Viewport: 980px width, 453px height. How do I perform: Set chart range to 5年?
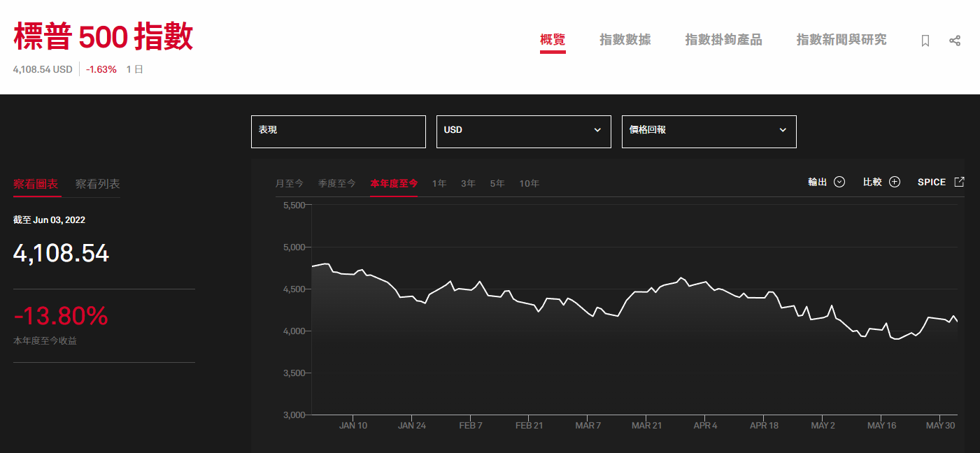click(497, 183)
